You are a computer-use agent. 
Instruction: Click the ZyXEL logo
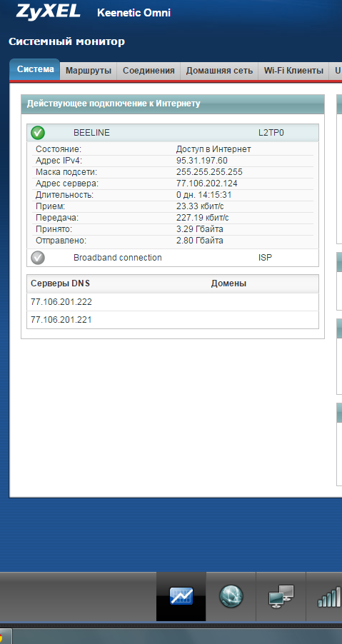(49, 11)
